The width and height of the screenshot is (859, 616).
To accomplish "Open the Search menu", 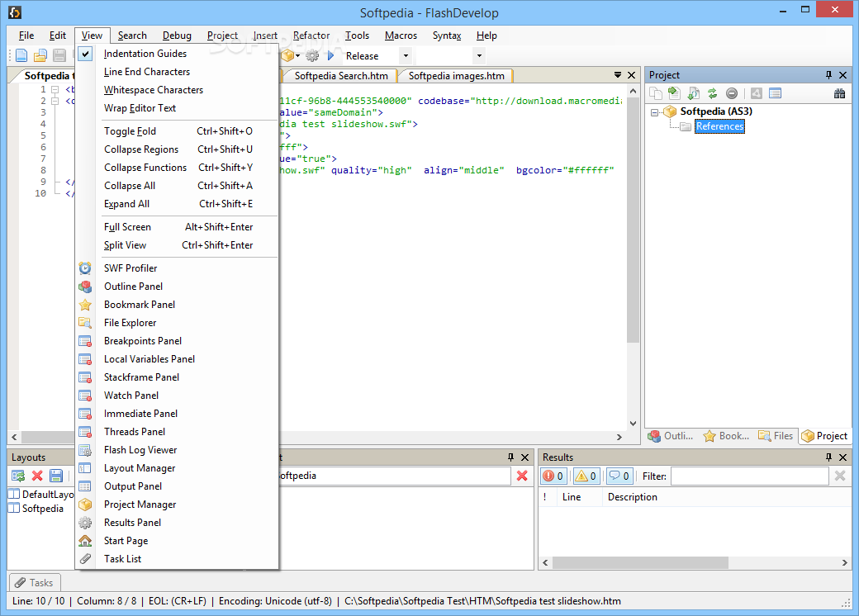I will (132, 35).
